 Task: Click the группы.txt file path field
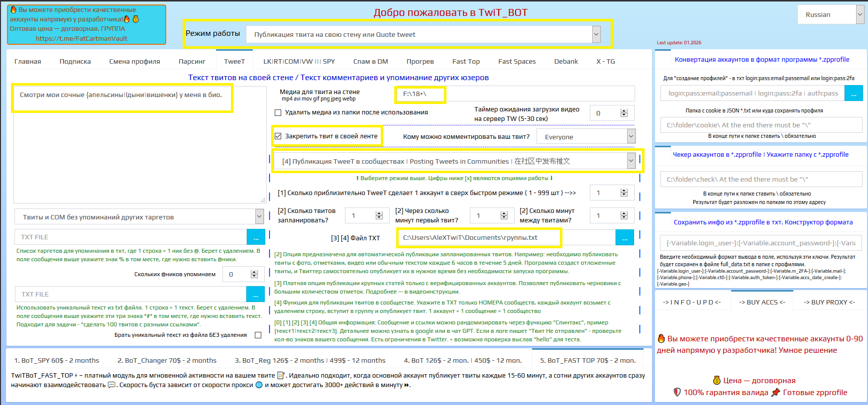click(x=506, y=237)
